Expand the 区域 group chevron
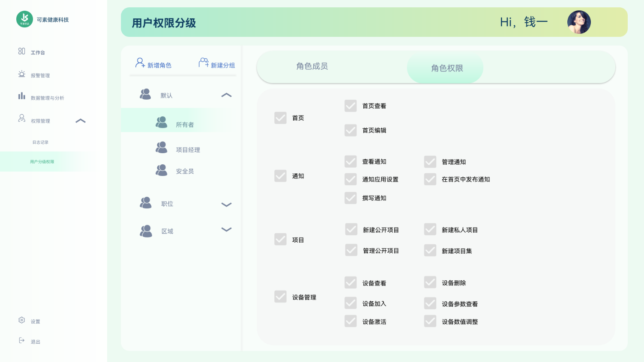The width and height of the screenshot is (644, 362). pos(226,229)
